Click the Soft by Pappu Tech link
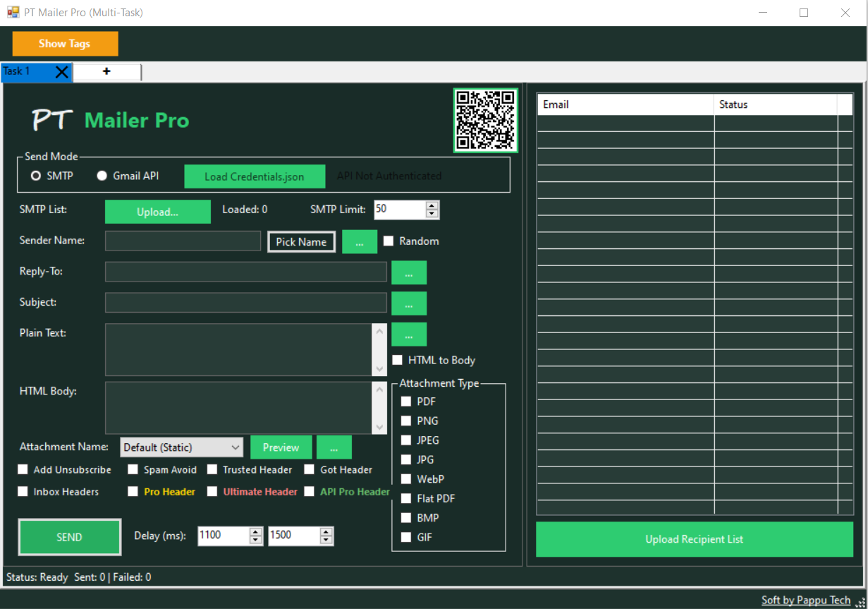 tap(806, 599)
